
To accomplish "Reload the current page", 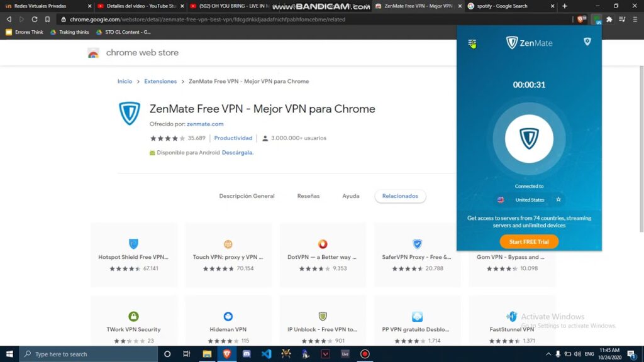I will coord(35,19).
